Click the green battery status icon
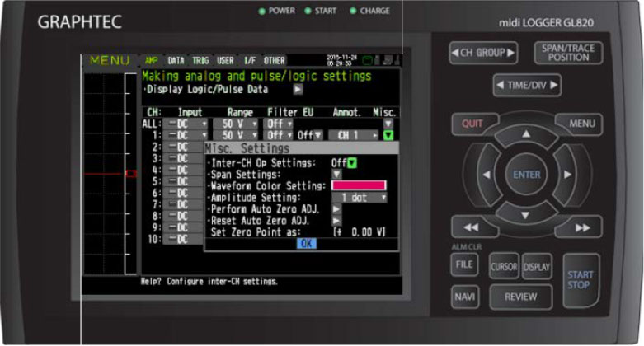 [367, 61]
